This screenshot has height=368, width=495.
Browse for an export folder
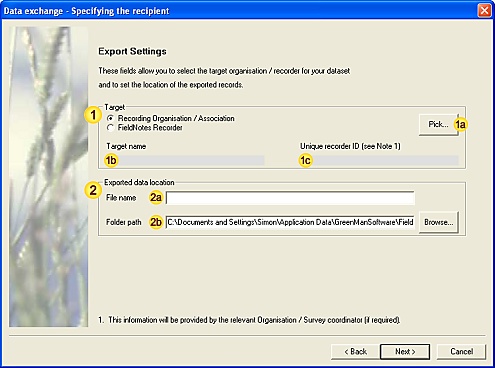point(438,222)
